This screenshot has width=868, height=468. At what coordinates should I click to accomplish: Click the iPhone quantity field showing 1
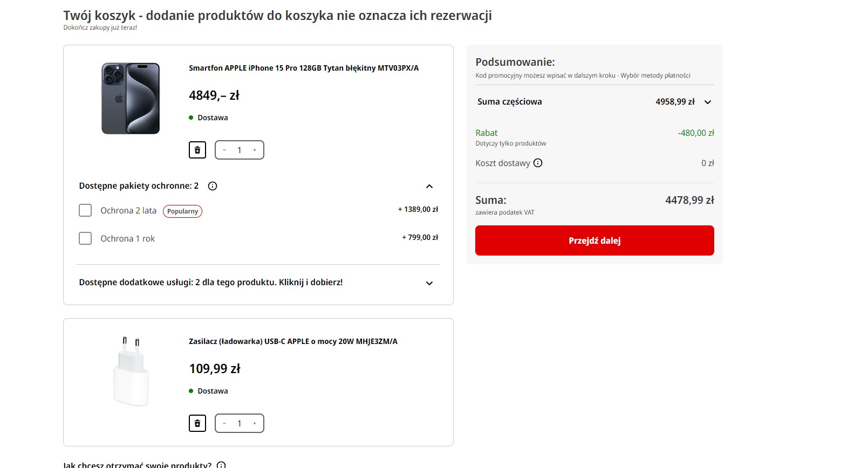(240, 150)
